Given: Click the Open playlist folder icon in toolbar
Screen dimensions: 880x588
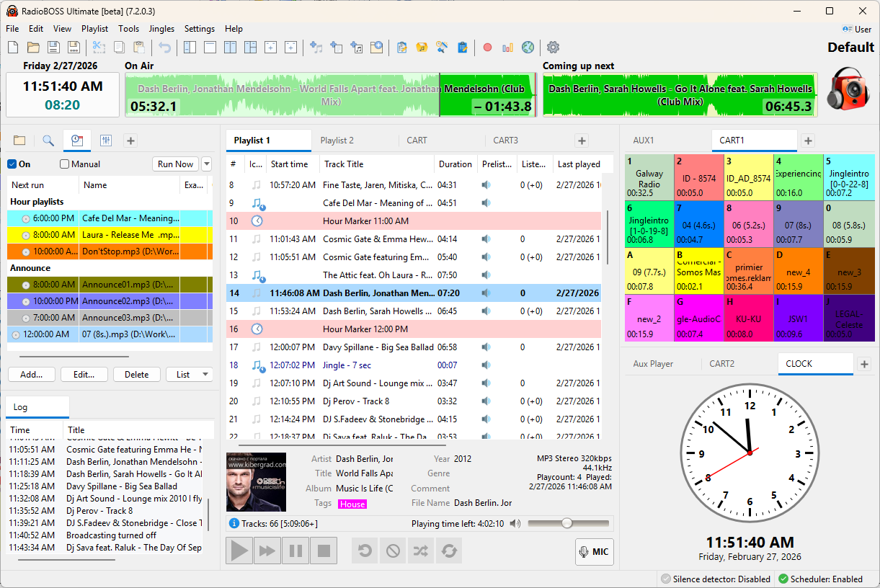Looking at the screenshot, I should [x=33, y=48].
